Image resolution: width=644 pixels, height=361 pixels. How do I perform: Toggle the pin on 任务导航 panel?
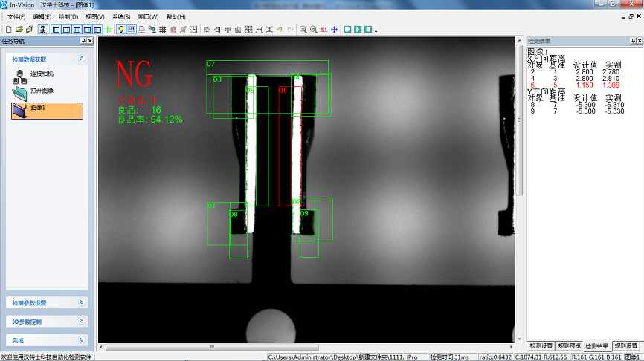point(83,41)
